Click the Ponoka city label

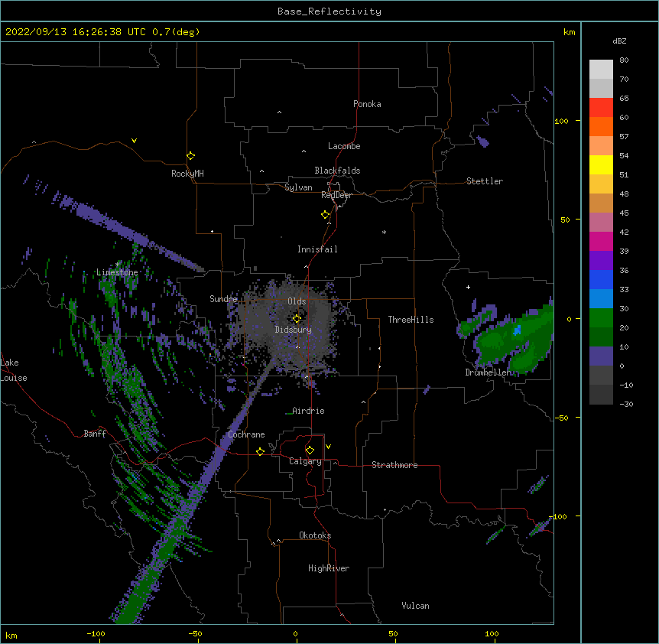(367, 104)
